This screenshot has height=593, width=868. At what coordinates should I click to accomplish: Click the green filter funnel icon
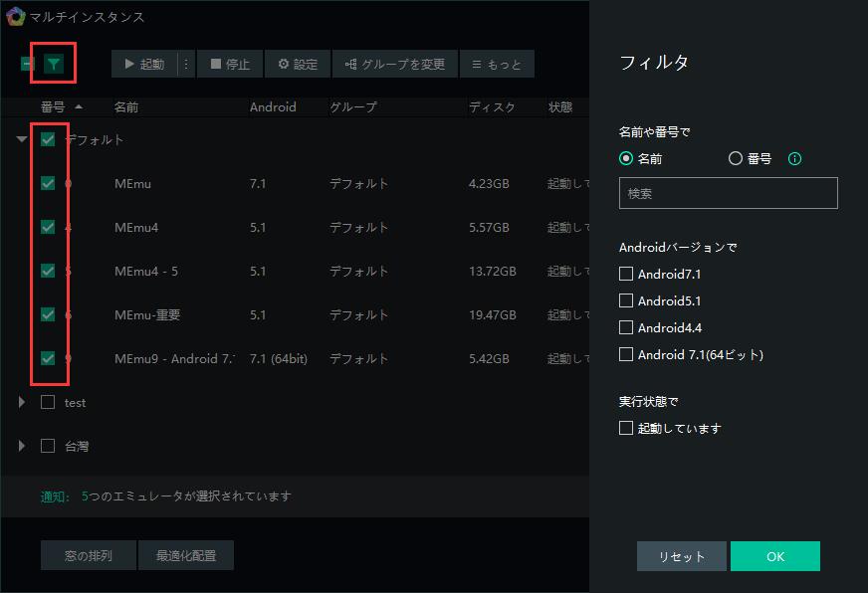pos(54,65)
